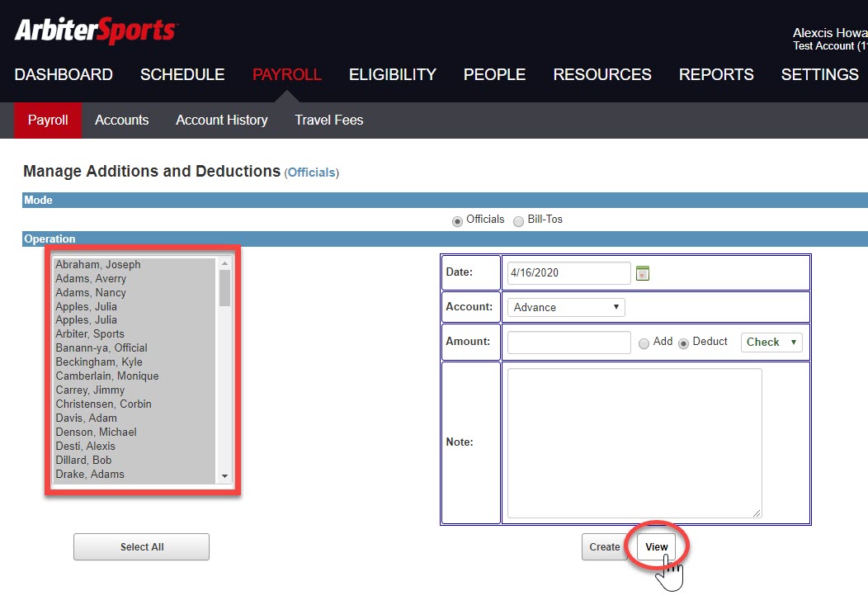This screenshot has height=605, width=868.
Task: Click the Alexcis user account name
Action: point(830,33)
